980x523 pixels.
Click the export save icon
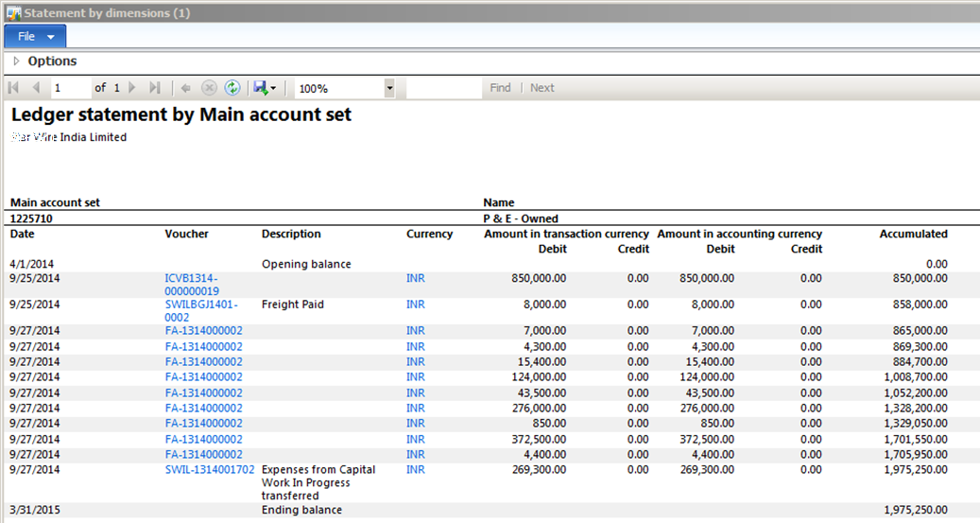(x=261, y=88)
